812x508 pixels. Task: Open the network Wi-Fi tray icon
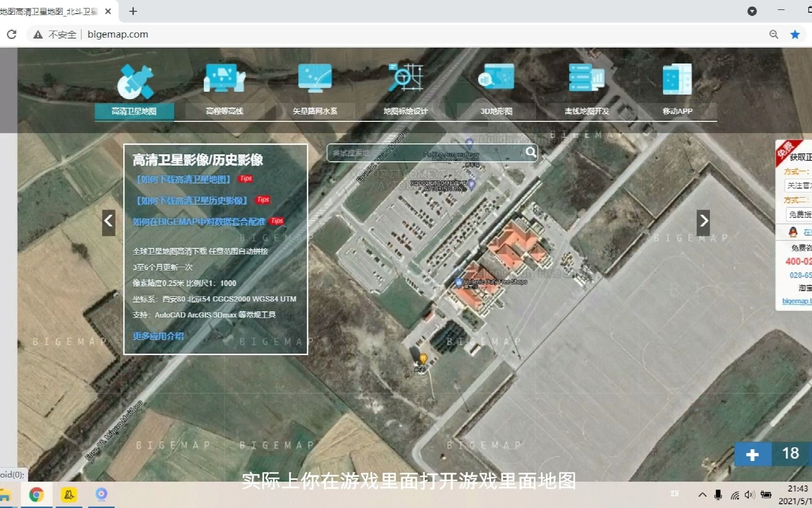(x=735, y=495)
